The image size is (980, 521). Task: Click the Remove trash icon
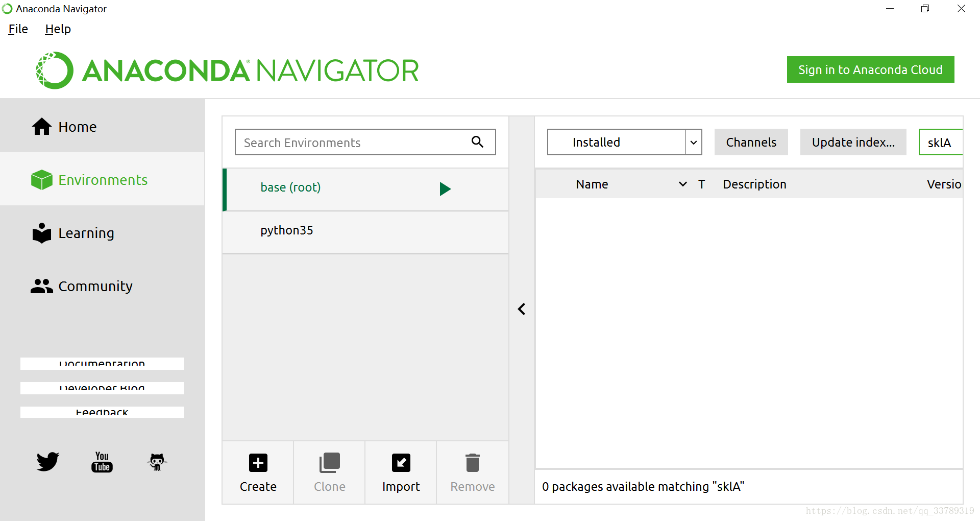(x=473, y=463)
